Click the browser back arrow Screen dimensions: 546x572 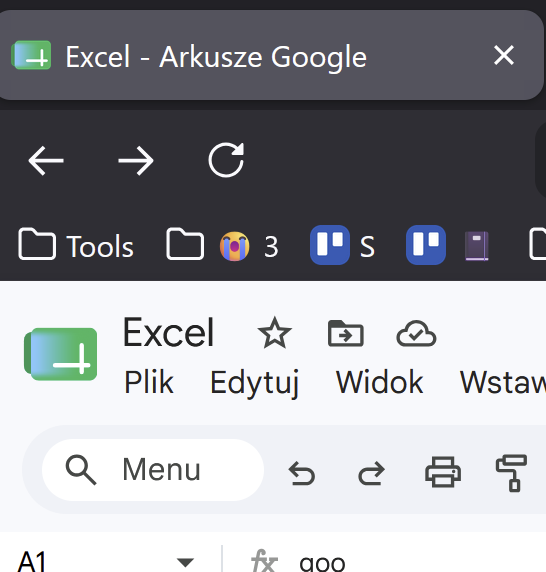click(x=46, y=161)
